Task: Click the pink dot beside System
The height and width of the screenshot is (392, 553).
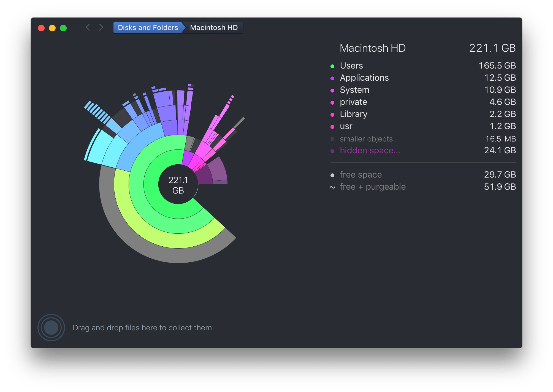Action: click(x=332, y=90)
